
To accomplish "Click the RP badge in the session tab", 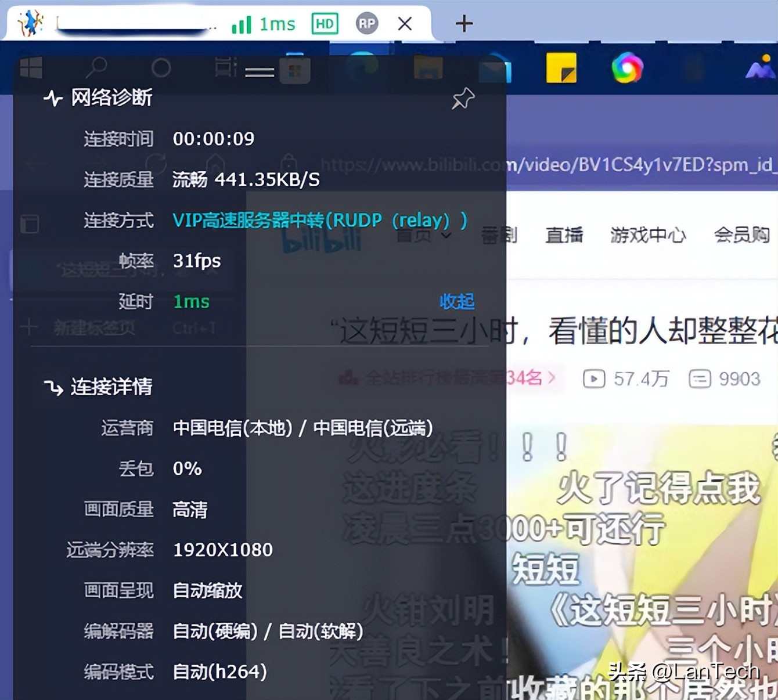I will coord(367,24).
